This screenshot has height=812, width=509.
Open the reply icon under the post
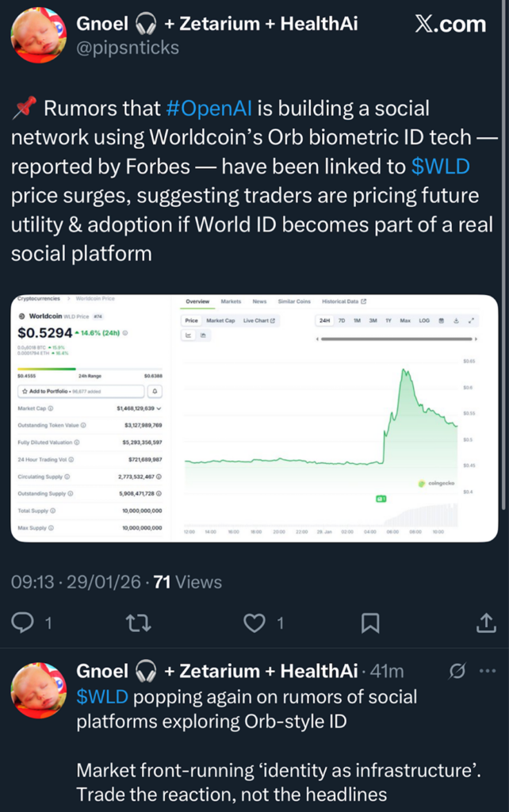point(25,623)
